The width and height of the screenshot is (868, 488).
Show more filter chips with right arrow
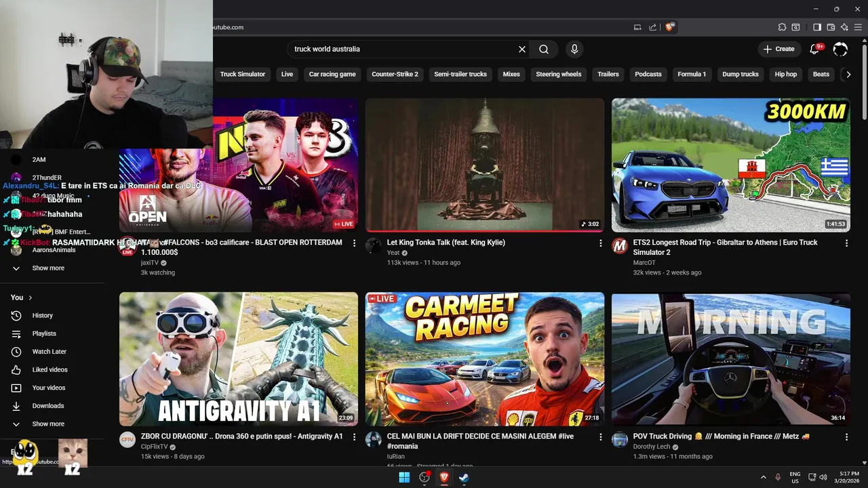(848, 75)
